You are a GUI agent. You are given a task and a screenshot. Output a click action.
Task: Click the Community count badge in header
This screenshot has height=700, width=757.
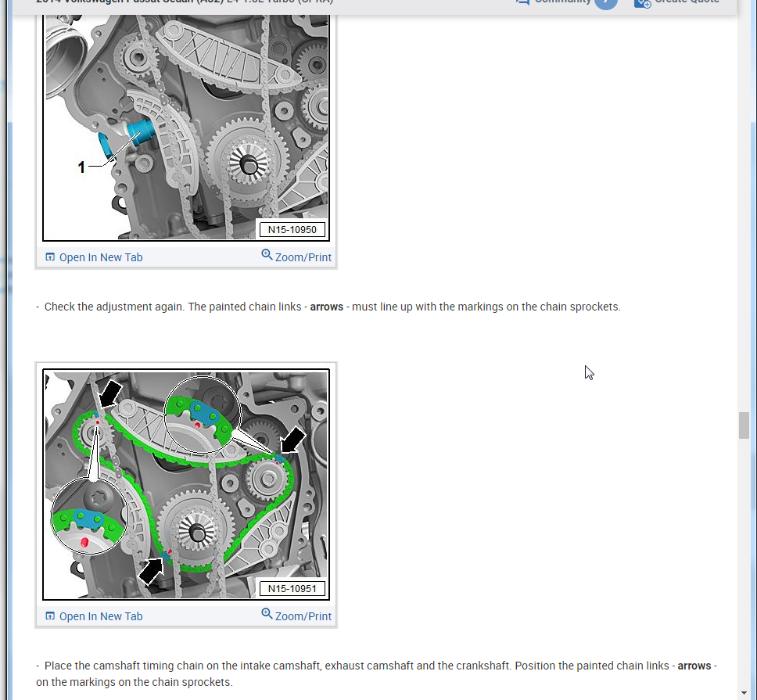tap(606, 3)
